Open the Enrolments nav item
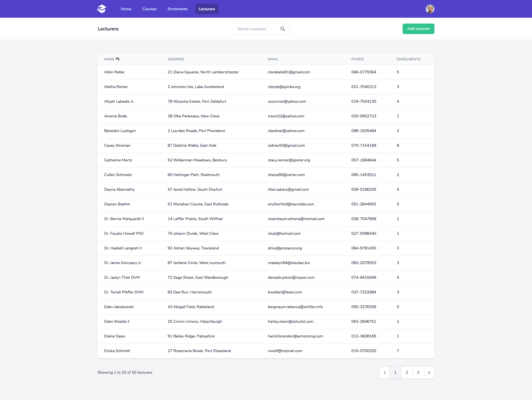The image size is (532, 400). [178, 9]
